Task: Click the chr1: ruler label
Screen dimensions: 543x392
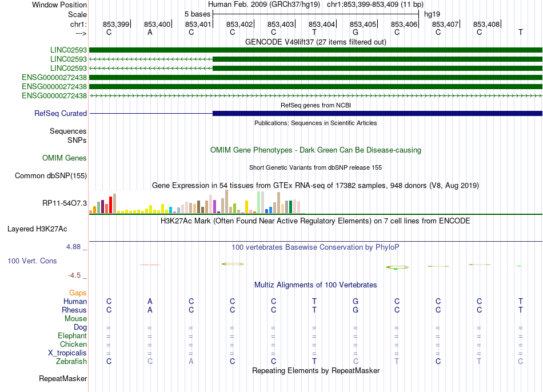Action: pos(78,24)
